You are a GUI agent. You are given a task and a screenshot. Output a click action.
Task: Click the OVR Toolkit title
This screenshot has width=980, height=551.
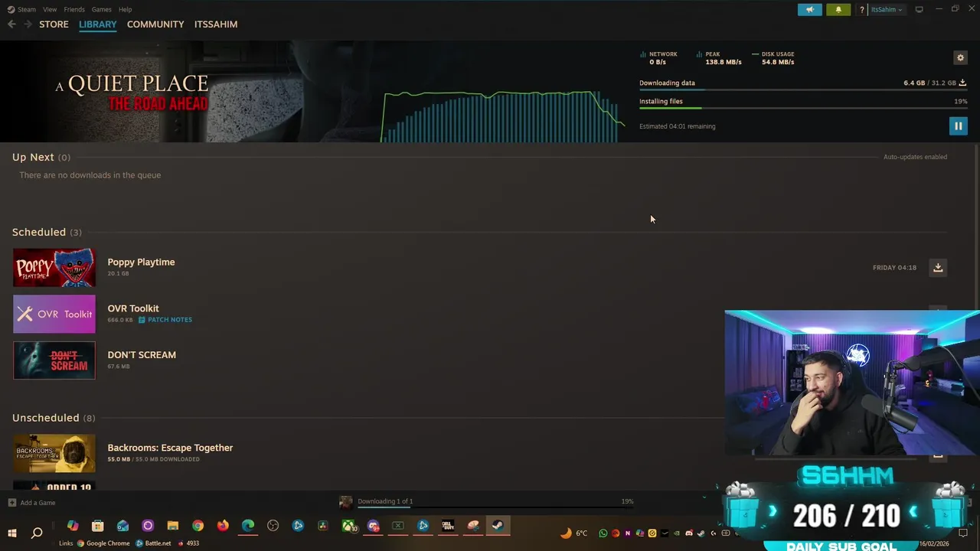pyautogui.click(x=133, y=308)
